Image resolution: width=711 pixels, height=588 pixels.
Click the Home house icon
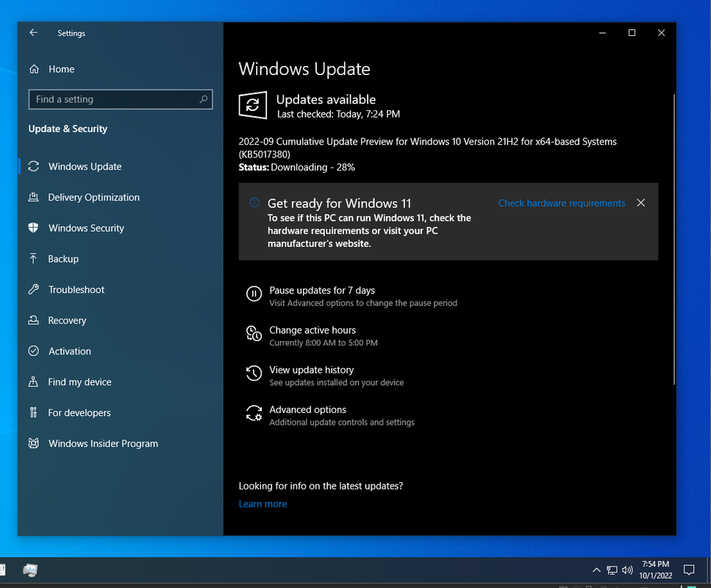tap(34, 69)
